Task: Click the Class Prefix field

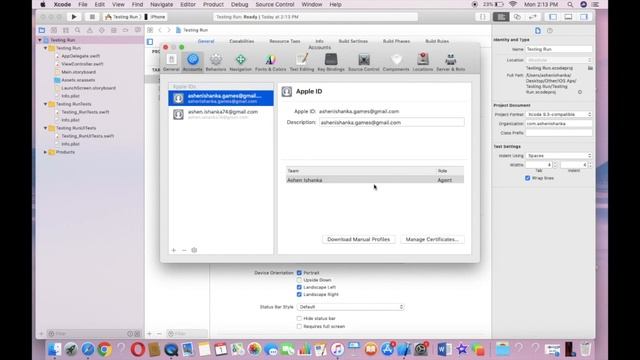Action: [x=559, y=133]
